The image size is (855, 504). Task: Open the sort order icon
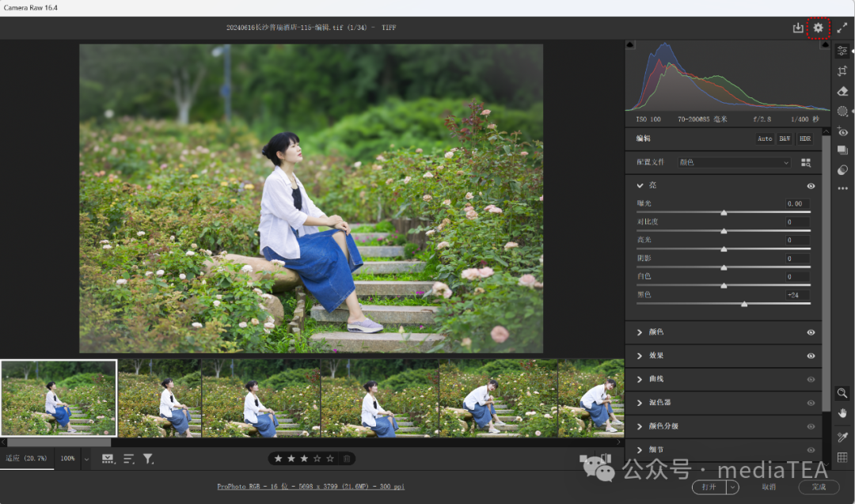coord(129,459)
